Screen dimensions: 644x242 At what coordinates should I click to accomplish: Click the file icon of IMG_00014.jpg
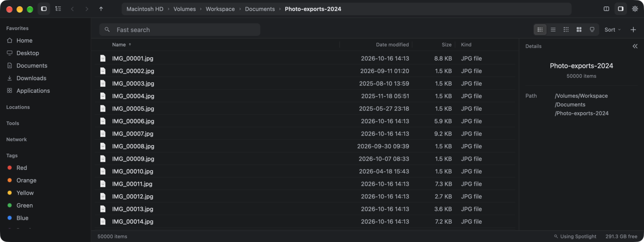click(103, 221)
